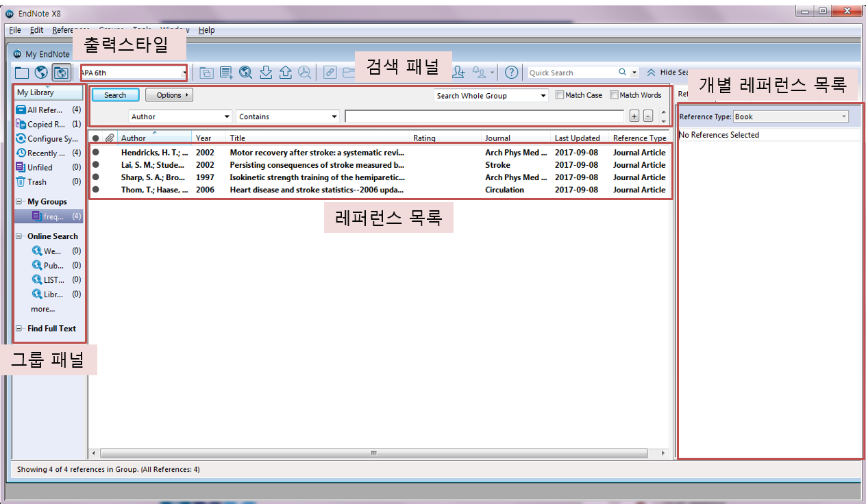The width and height of the screenshot is (866, 504).
Task: Open the Edit menu
Action: [x=36, y=30]
